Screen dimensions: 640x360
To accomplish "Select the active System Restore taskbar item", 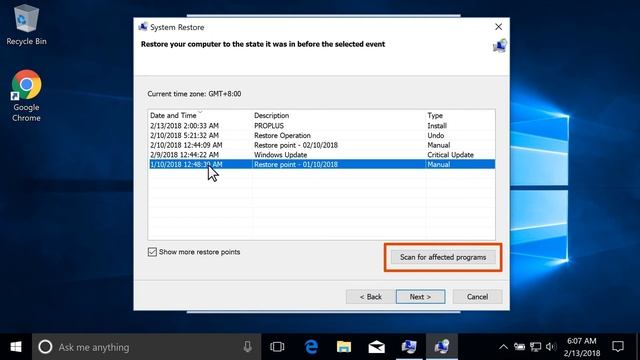I will (x=442, y=347).
